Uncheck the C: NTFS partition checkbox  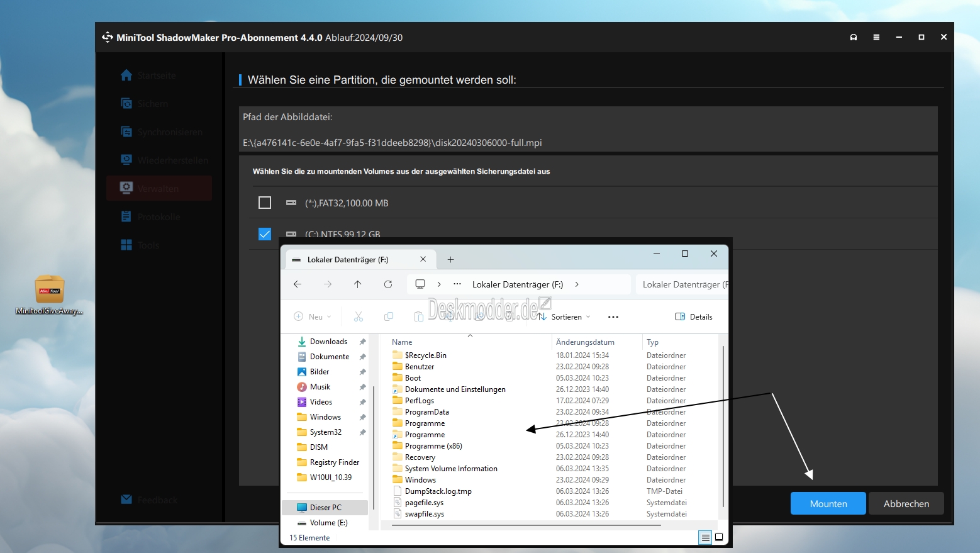coord(265,234)
